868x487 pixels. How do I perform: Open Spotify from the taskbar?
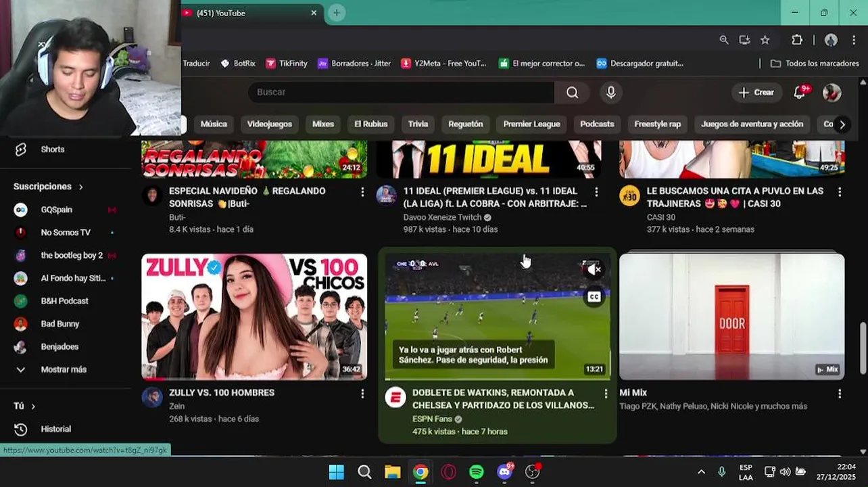tap(477, 472)
